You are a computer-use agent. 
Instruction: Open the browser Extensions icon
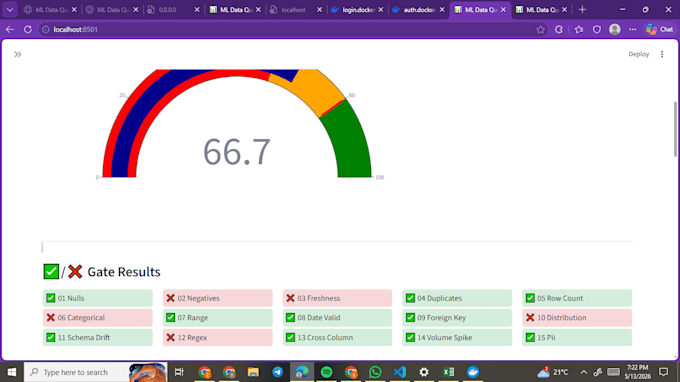(559, 29)
